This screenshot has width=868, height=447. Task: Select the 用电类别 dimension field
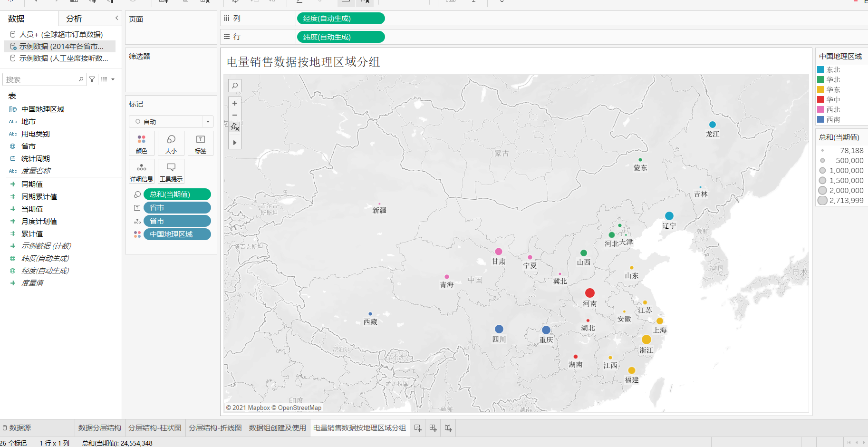point(36,134)
